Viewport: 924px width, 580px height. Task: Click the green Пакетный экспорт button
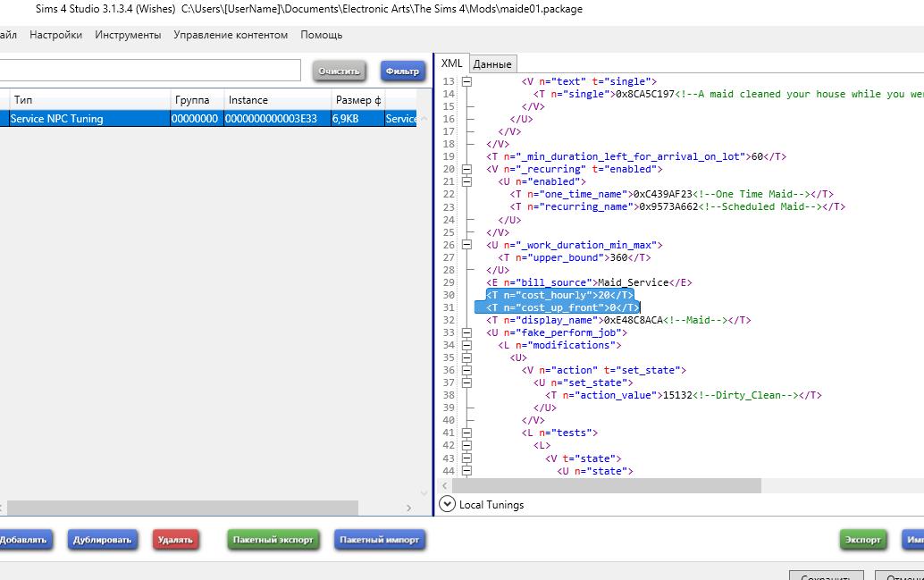[273, 540]
